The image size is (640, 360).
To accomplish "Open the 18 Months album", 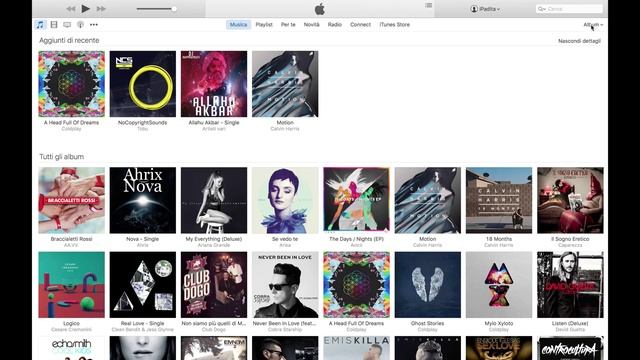I will click(499, 200).
